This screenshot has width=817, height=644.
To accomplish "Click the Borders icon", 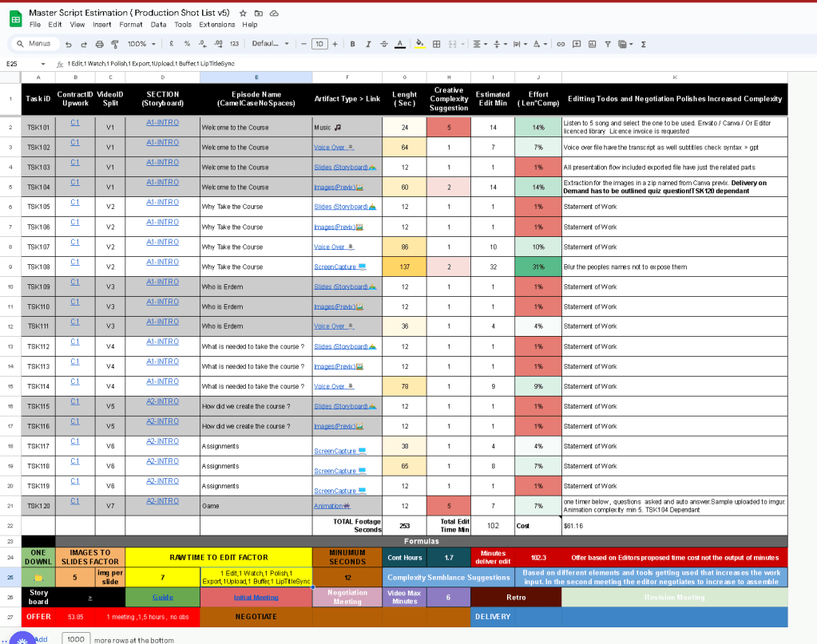I will pyautogui.click(x=437, y=44).
